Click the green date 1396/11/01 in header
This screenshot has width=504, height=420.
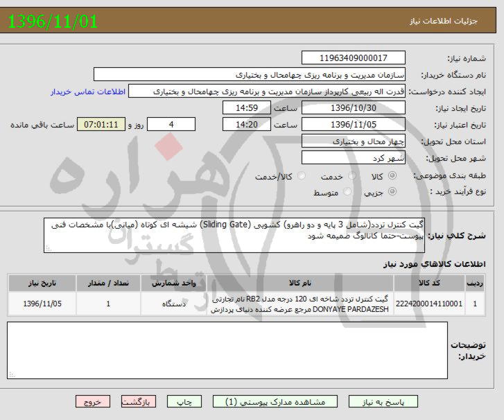point(53,21)
